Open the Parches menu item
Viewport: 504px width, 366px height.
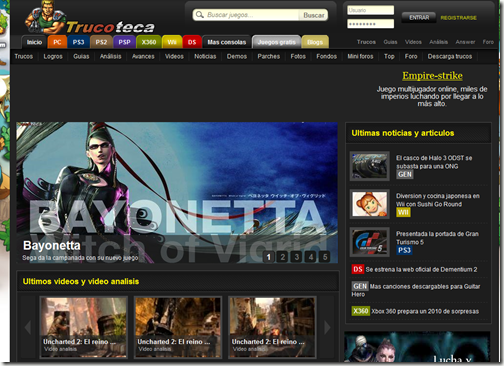pyautogui.click(x=268, y=56)
